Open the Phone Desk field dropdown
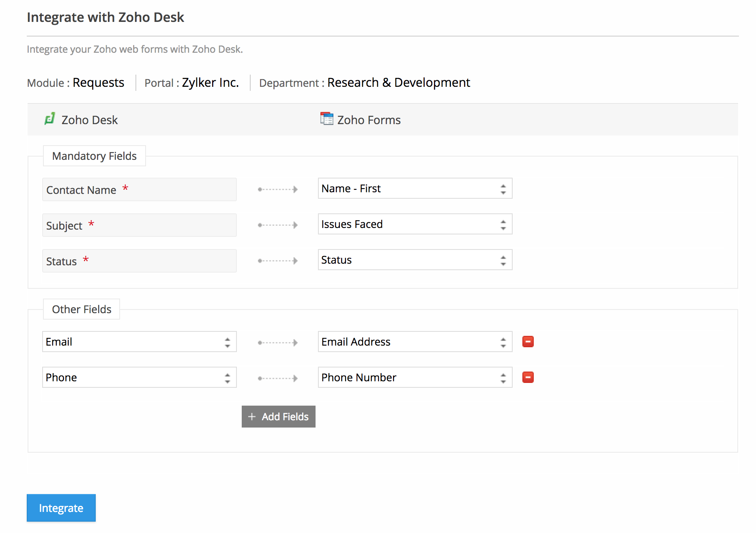This screenshot has width=756, height=533. point(139,378)
